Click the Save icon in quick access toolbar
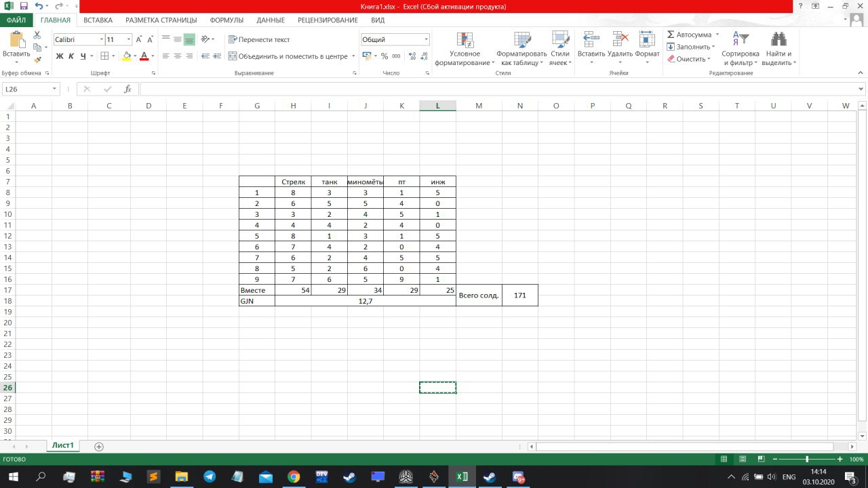Screen dimensions: 868x488 pyautogui.click(x=24, y=6)
